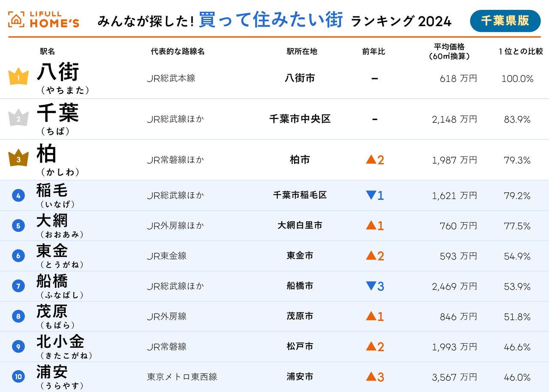The height and width of the screenshot is (392, 549).
Task: Click the 千葉市中央区 location text
Action: tap(300, 119)
